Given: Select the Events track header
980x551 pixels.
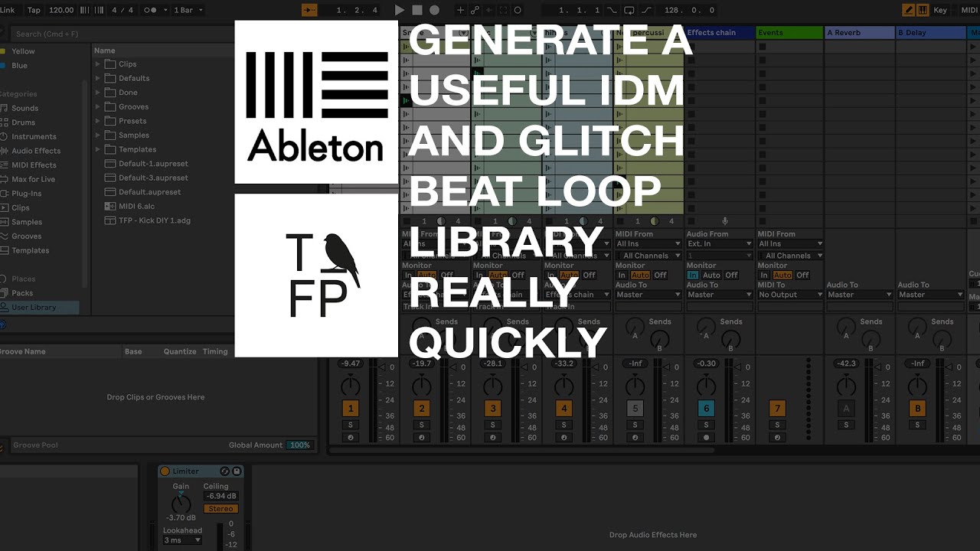Looking at the screenshot, I should click(x=789, y=33).
